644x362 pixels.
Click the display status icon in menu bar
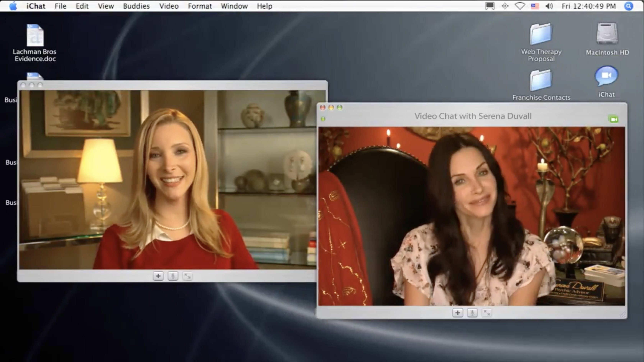(x=490, y=6)
